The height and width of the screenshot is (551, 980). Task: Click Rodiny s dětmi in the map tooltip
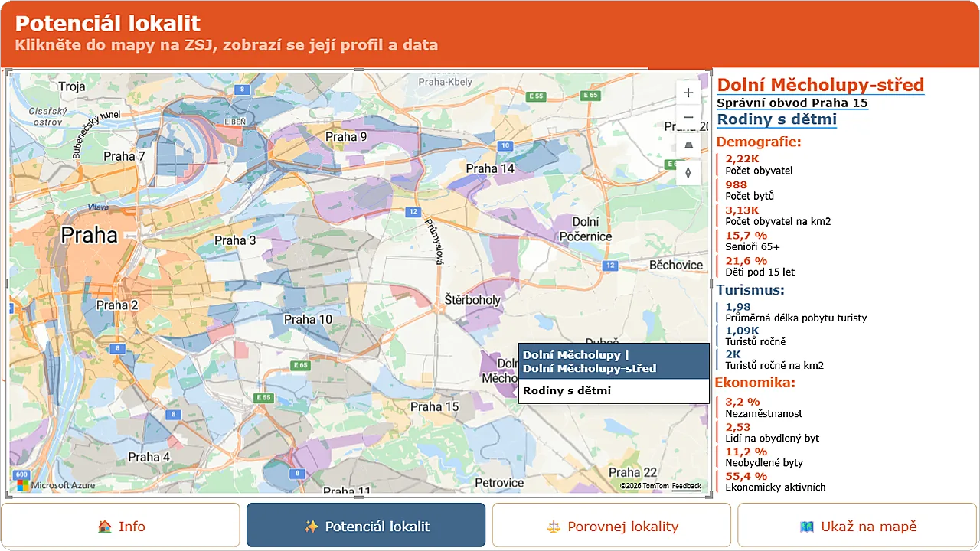[567, 391]
